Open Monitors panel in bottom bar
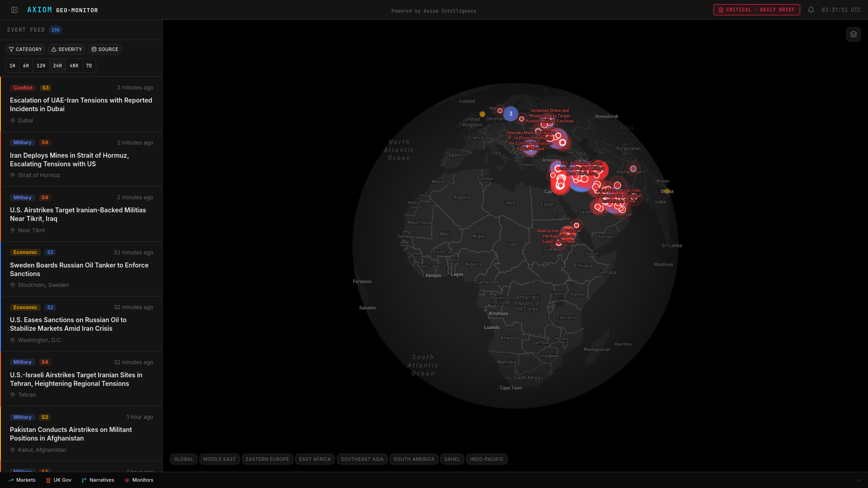The image size is (868, 488). pos(139,480)
